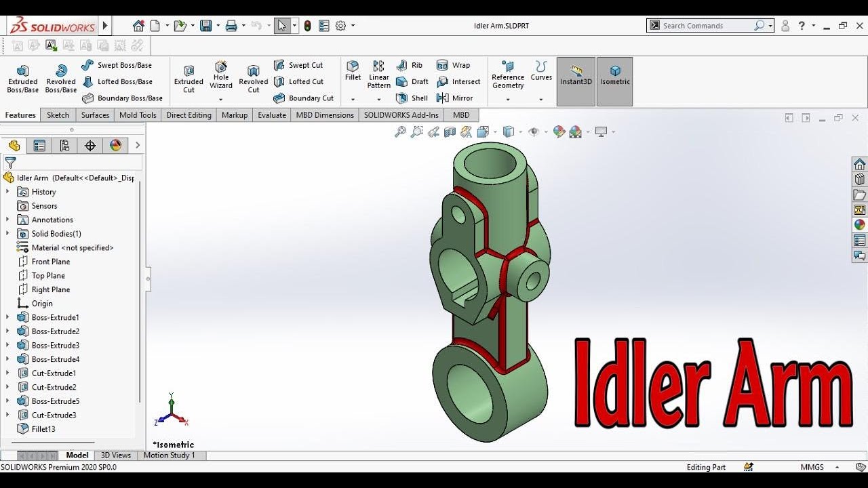Activate the Extruded Cut tool
Viewport: 868px width, 488px height.
coord(189,79)
